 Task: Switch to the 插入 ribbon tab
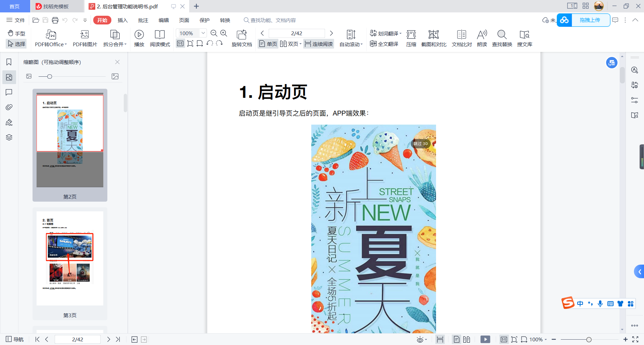(122, 20)
